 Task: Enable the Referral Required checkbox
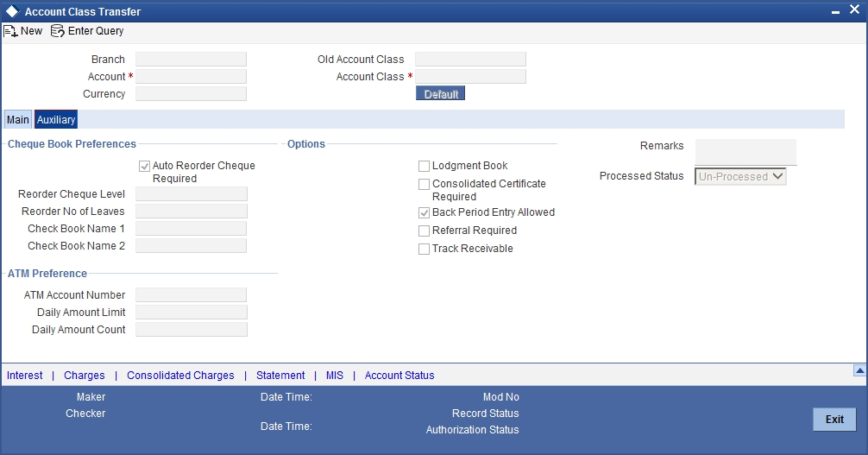click(x=424, y=231)
